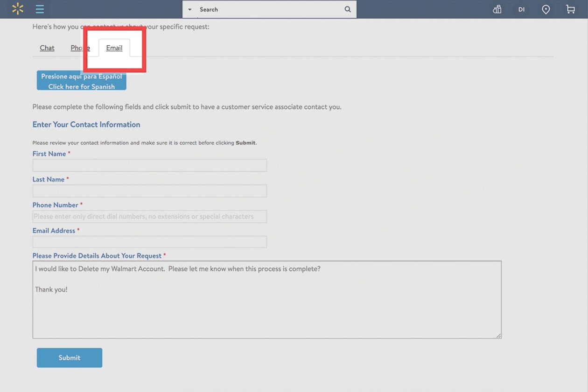Switch to the Chat tab

tap(47, 48)
